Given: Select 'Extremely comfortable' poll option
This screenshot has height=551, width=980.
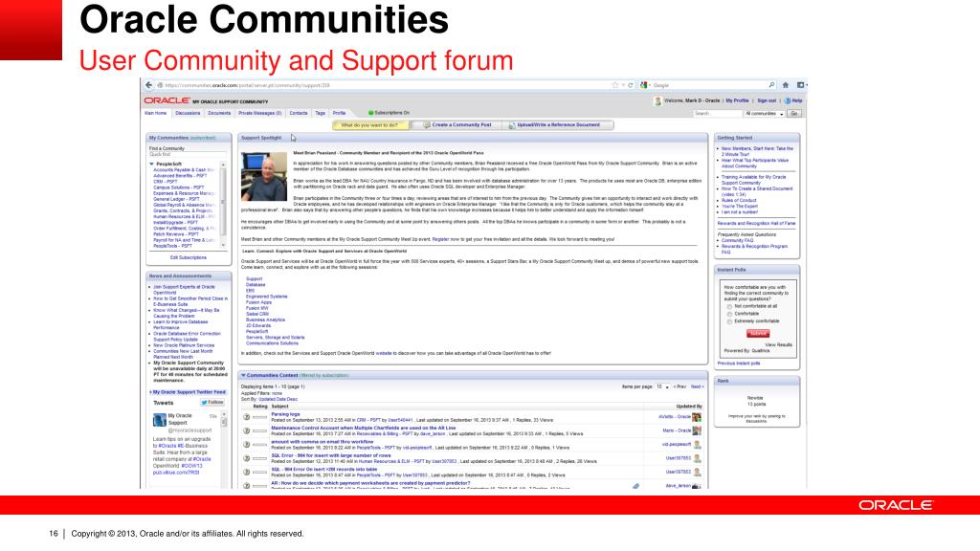Looking at the screenshot, I should tap(729, 321).
